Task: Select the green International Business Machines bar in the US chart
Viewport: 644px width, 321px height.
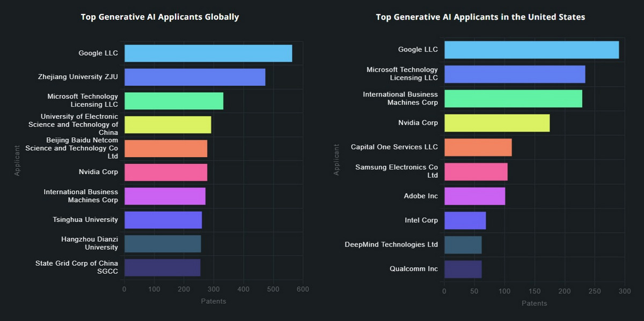Action: click(513, 99)
